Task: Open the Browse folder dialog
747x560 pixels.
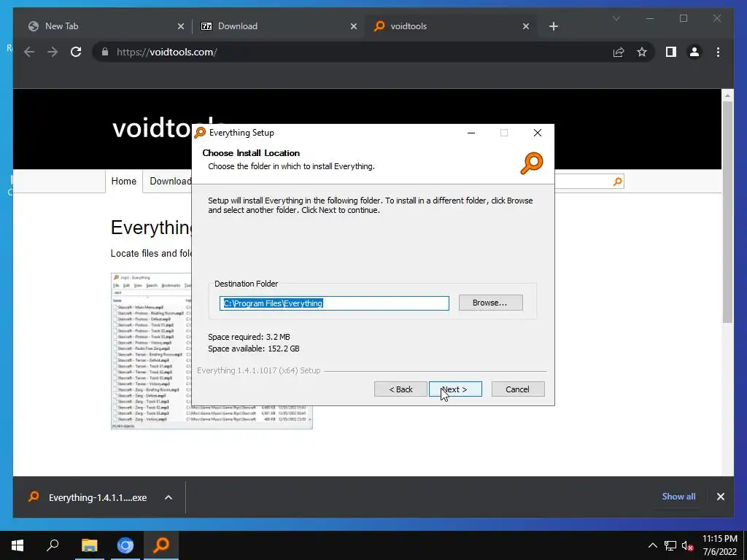Action: click(490, 303)
